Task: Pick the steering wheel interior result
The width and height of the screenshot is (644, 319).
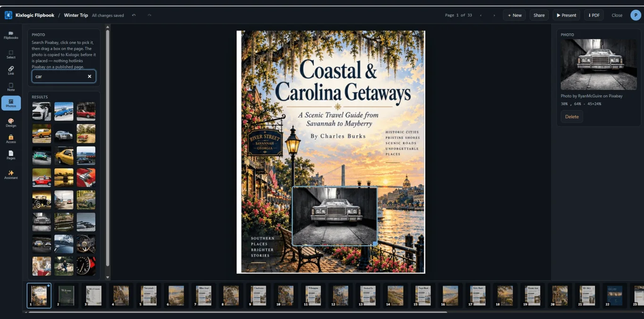Action: tap(86, 244)
